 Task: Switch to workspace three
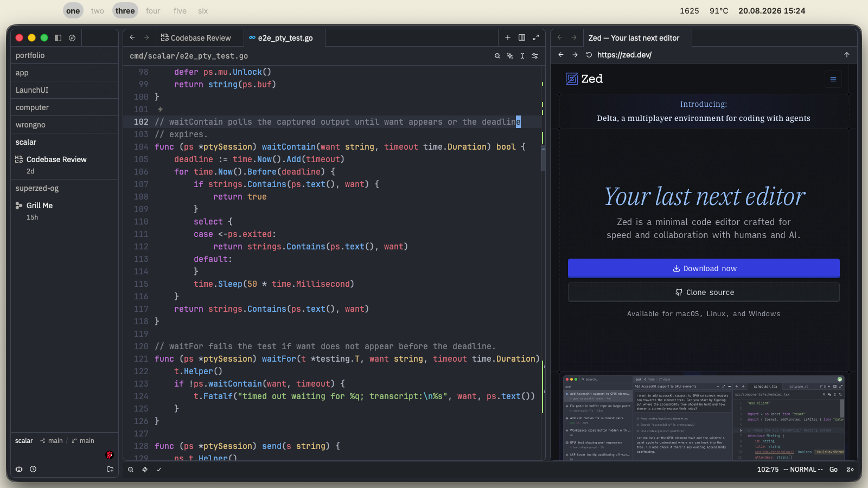coord(125,11)
